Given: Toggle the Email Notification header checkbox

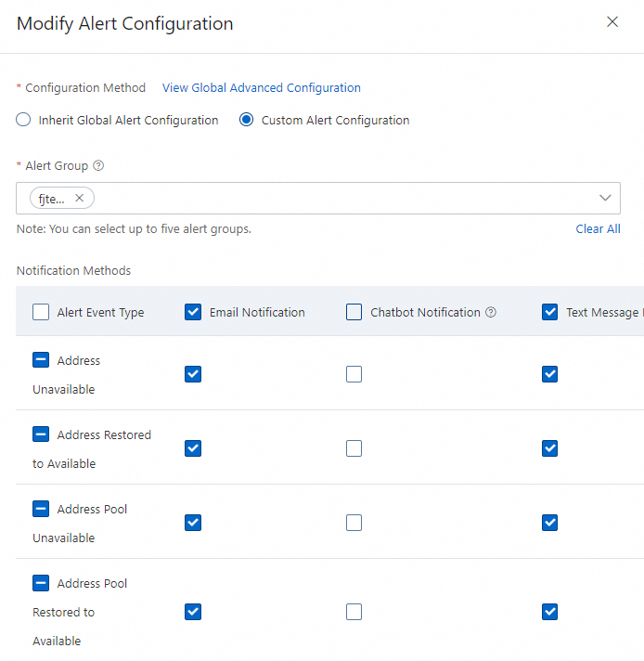Looking at the screenshot, I should 193,312.
